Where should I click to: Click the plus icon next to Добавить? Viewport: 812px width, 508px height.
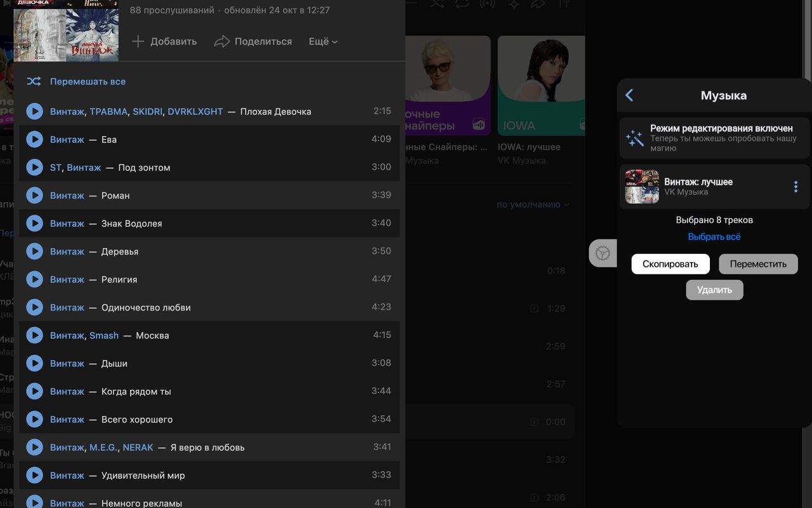pyautogui.click(x=138, y=41)
